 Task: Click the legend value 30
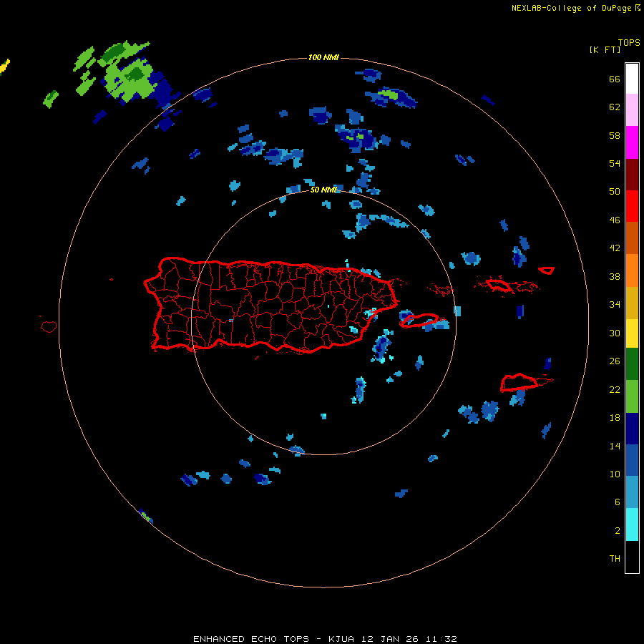click(615, 333)
